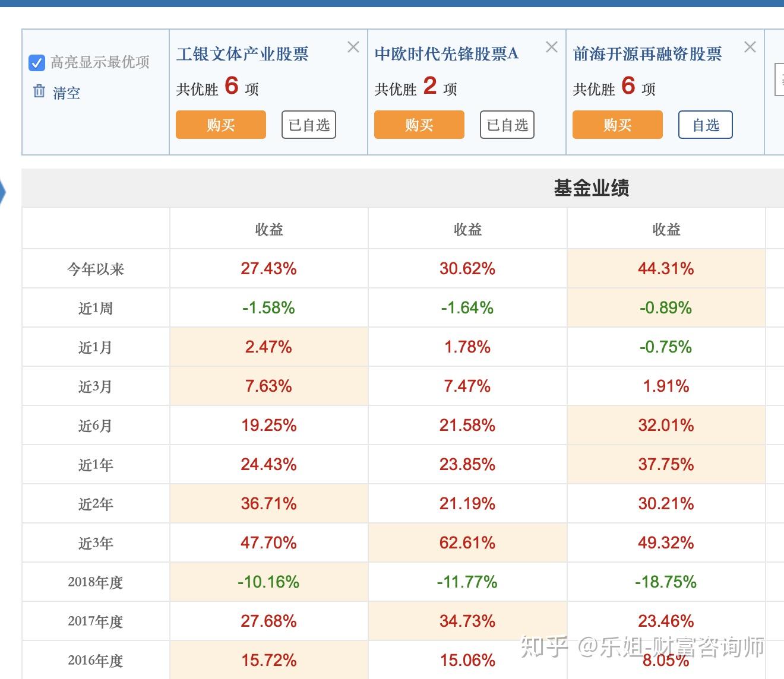The height and width of the screenshot is (679, 784).
Task: Click the 47.70% value in 近3年 row
Action: pyautogui.click(x=268, y=542)
